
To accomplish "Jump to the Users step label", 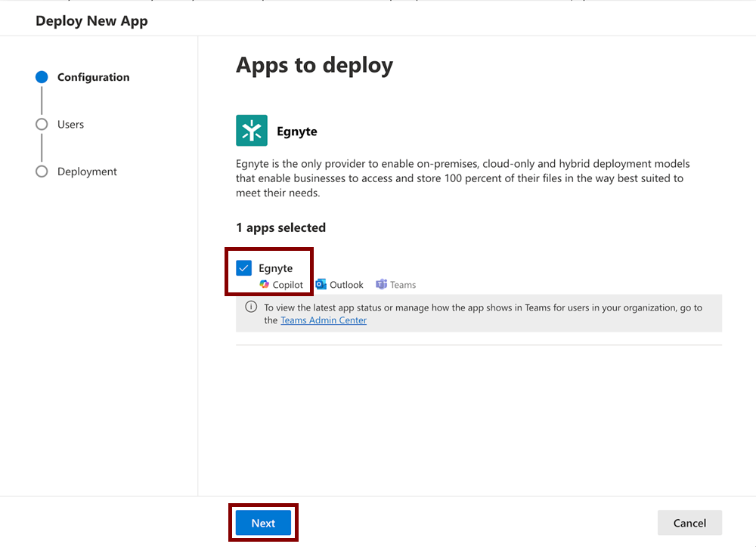I will (70, 125).
